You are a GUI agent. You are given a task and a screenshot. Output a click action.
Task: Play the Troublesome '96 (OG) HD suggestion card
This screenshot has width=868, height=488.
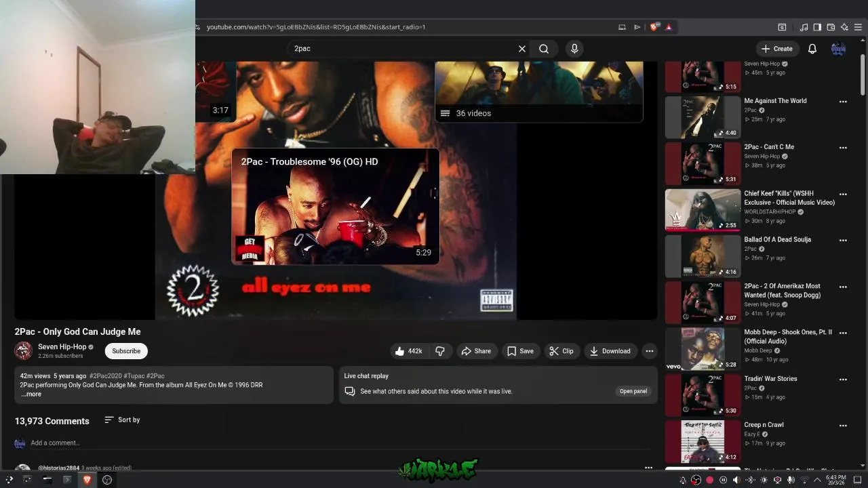[336, 206]
